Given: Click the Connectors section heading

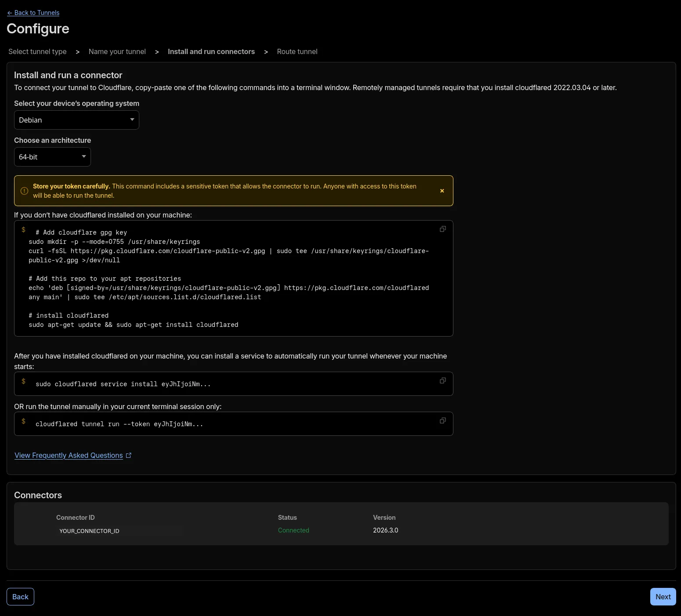Looking at the screenshot, I should tap(38, 495).
